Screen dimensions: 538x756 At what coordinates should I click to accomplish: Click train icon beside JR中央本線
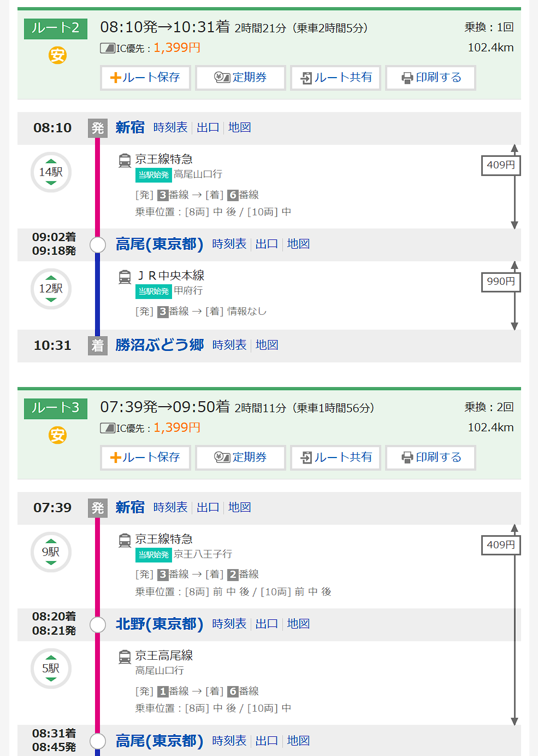click(125, 277)
